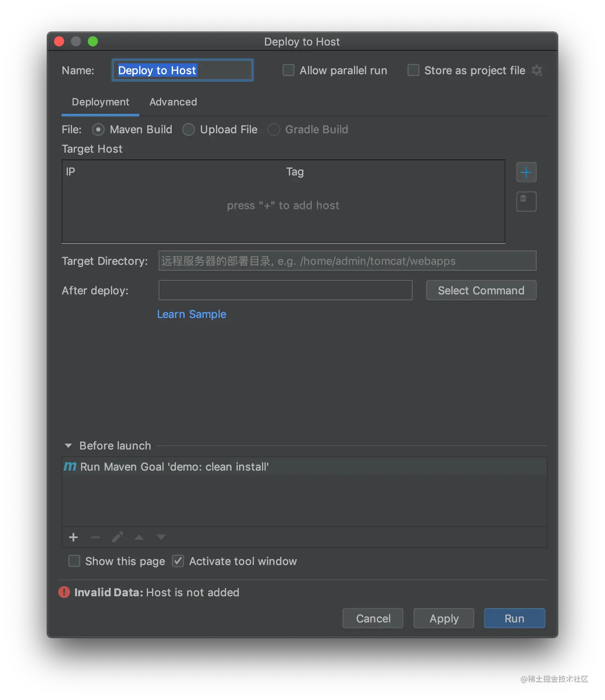This screenshot has height=700, width=605.
Task: Edit Before launch task with pencil icon
Action: tap(117, 537)
